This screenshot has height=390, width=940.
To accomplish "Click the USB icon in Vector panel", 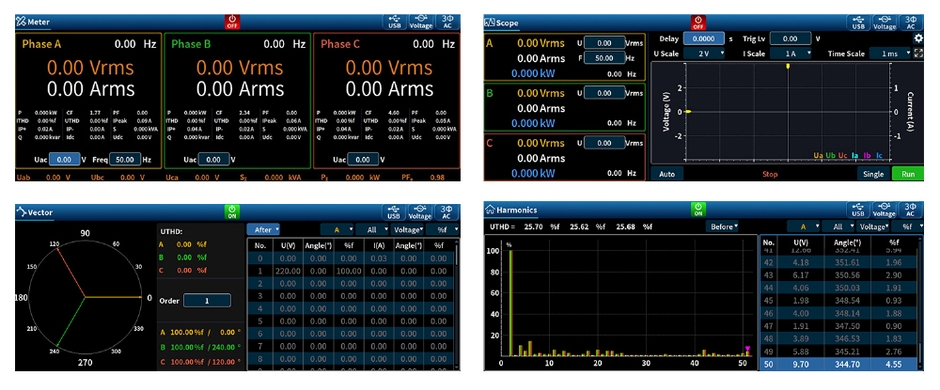I will click(x=394, y=212).
